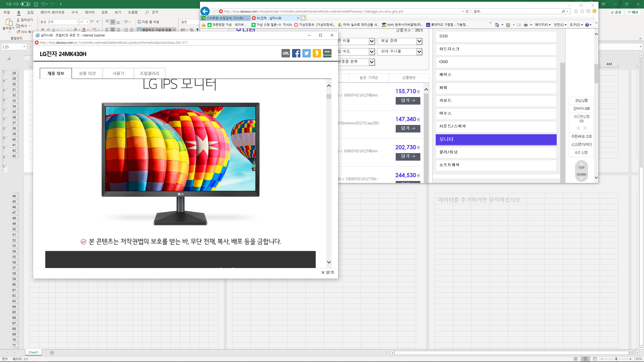Select the 키보드 category
This screenshot has width=644, height=362.
pyautogui.click(x=496, y=101)
